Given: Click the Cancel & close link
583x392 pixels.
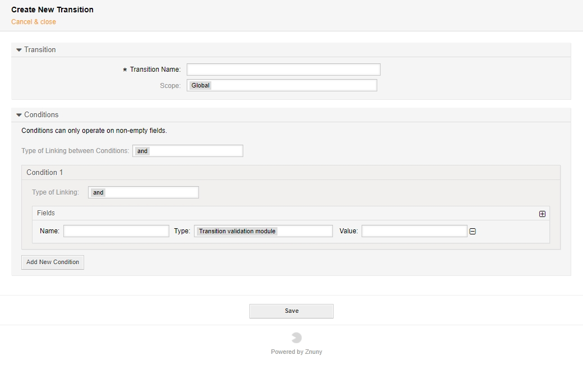Looking at the screenshot, I should click(33, 21).
